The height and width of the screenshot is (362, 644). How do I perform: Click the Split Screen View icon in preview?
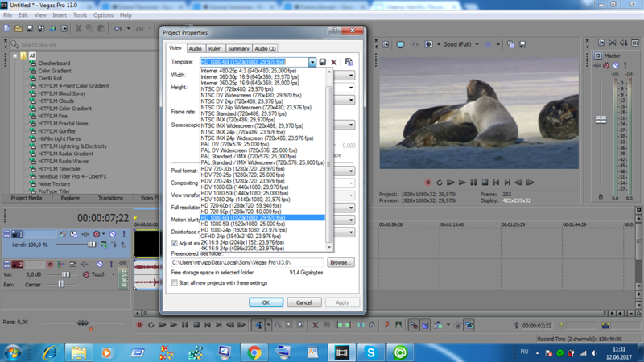point(428,44)
